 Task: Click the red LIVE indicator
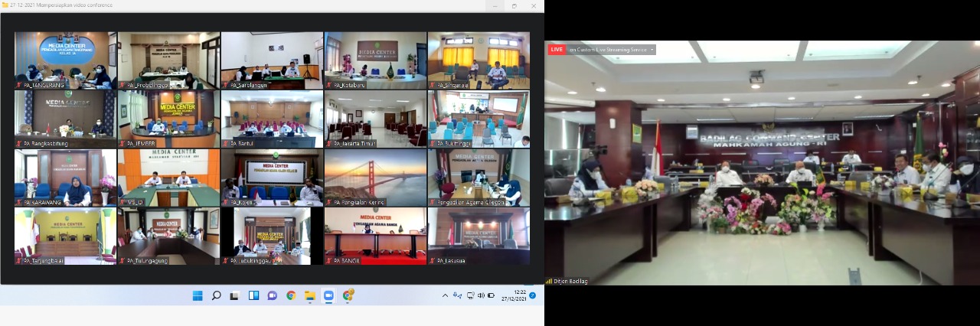(556, 50)
